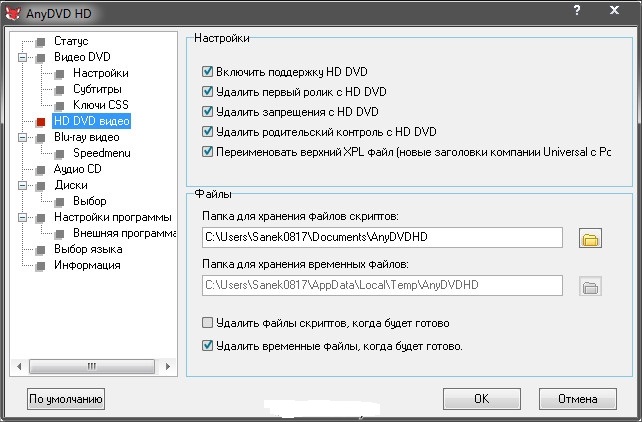The image size is (642, 422).
Task: Select Blu-ray видео tree item
Action: click(x=86, y=137)
